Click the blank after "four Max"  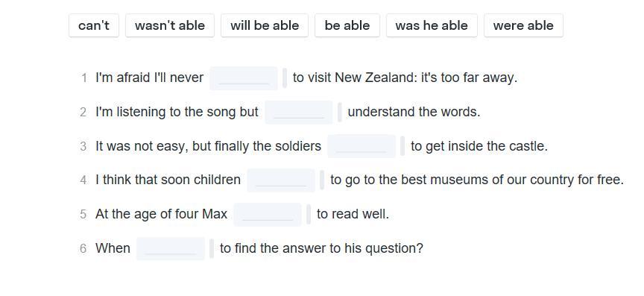pyautogui.click(x=268, y=215)
